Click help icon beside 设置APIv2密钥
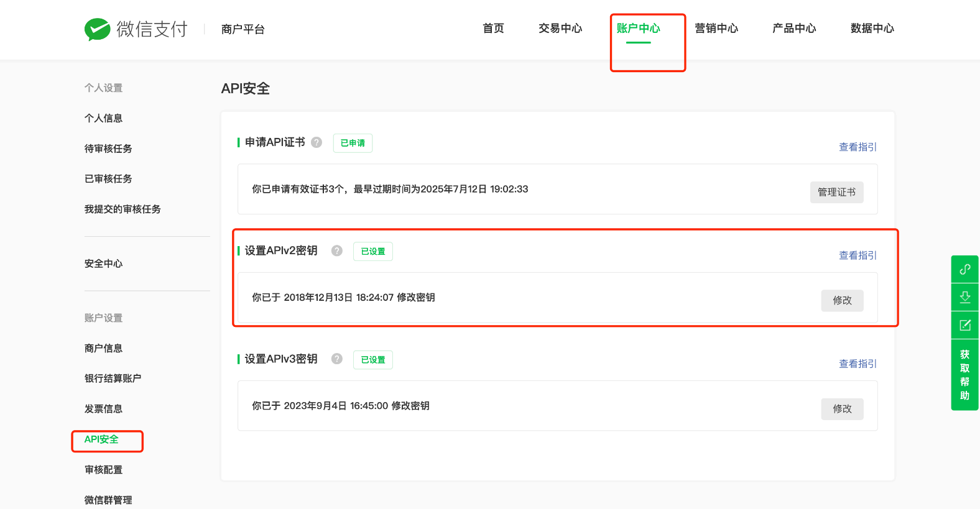980x509 pixels. tap(337, 250)
